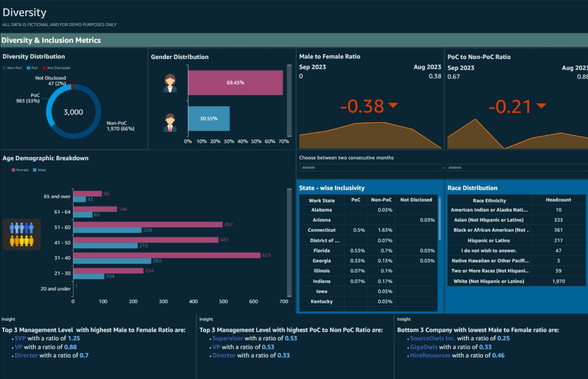This screenshot has height=379, width=588.
Task: Select the White (Not Hispanic or Latino) row
Action: click(x=517, y=281)
